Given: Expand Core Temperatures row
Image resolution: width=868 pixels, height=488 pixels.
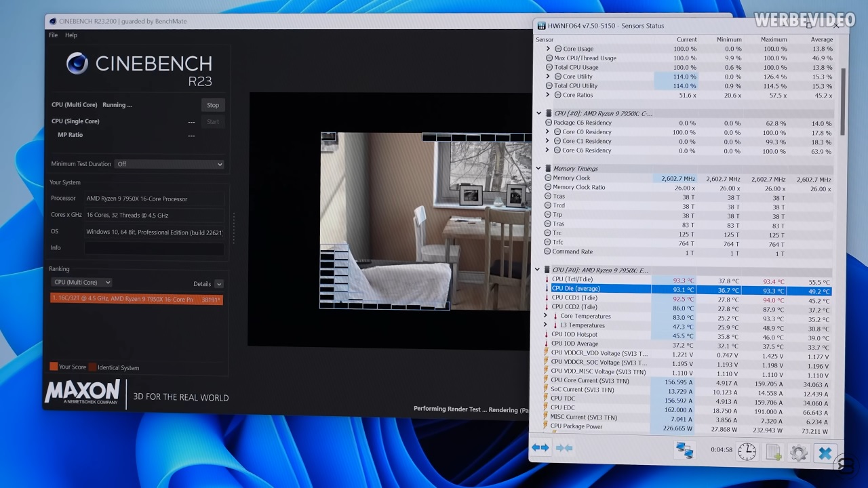Looking at the screenshot, I should [x=546, y=316].
